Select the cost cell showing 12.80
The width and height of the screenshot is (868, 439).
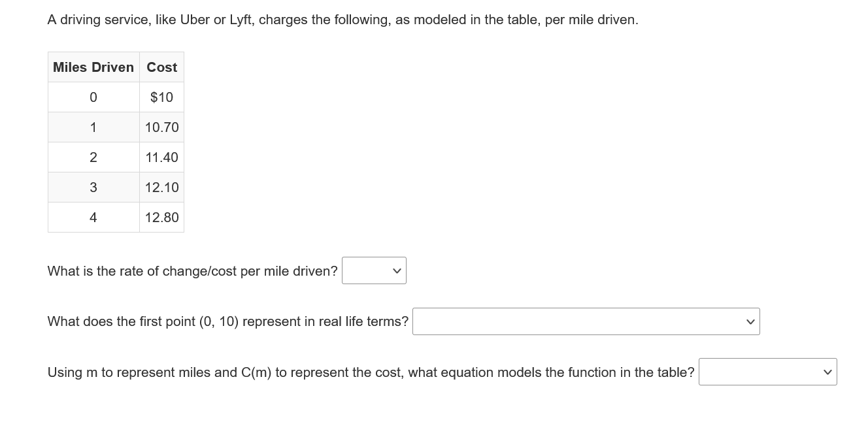(x=161, y=217)
